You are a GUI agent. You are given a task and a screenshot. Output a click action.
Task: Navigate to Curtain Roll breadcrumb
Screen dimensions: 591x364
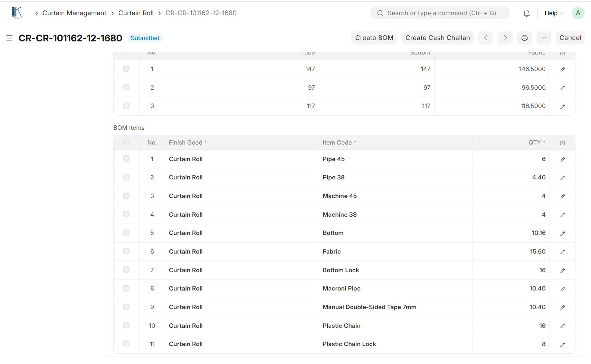pyautogui.click(x=136, y=13)
